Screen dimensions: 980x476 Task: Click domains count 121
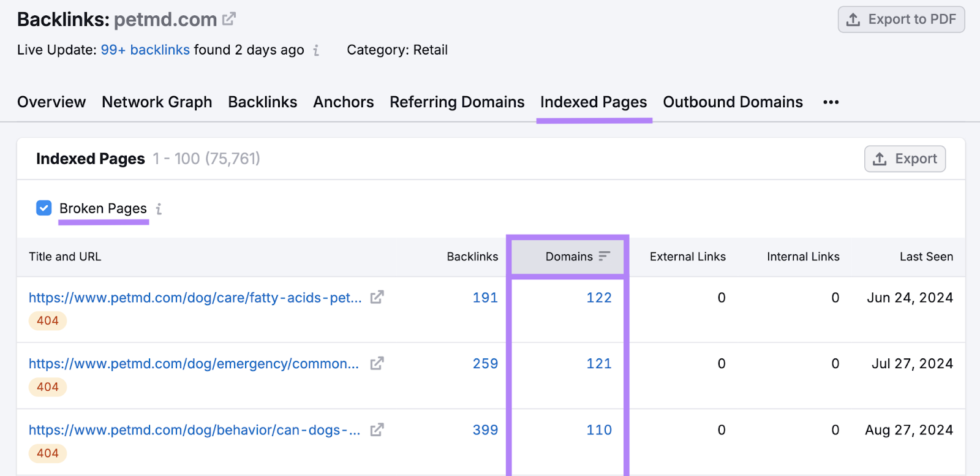point(599,364)
